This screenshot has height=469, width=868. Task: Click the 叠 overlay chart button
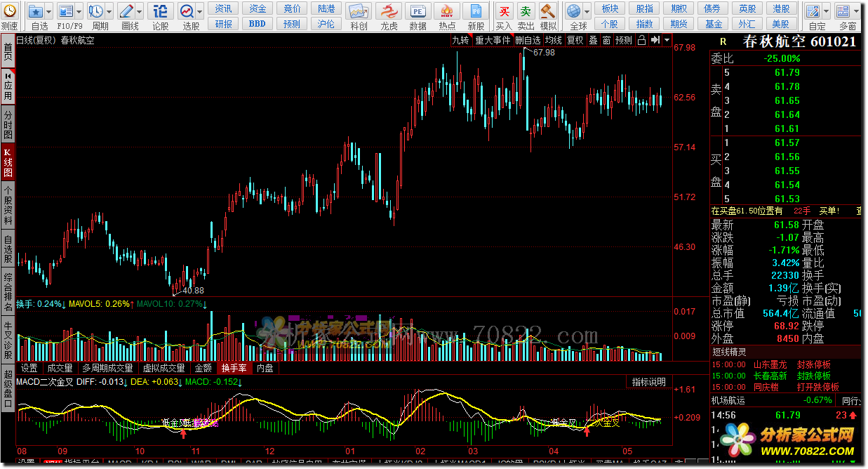click(594, 40)
